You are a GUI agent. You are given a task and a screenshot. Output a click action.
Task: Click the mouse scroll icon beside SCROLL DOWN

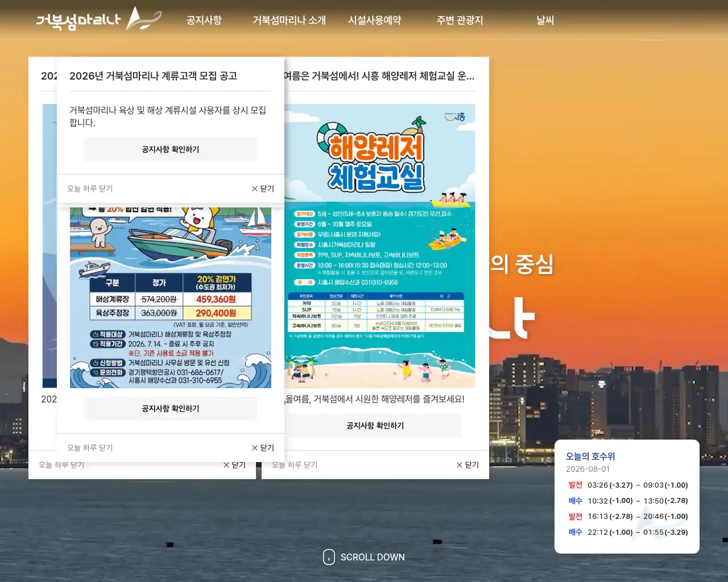(x=329, y=557)
